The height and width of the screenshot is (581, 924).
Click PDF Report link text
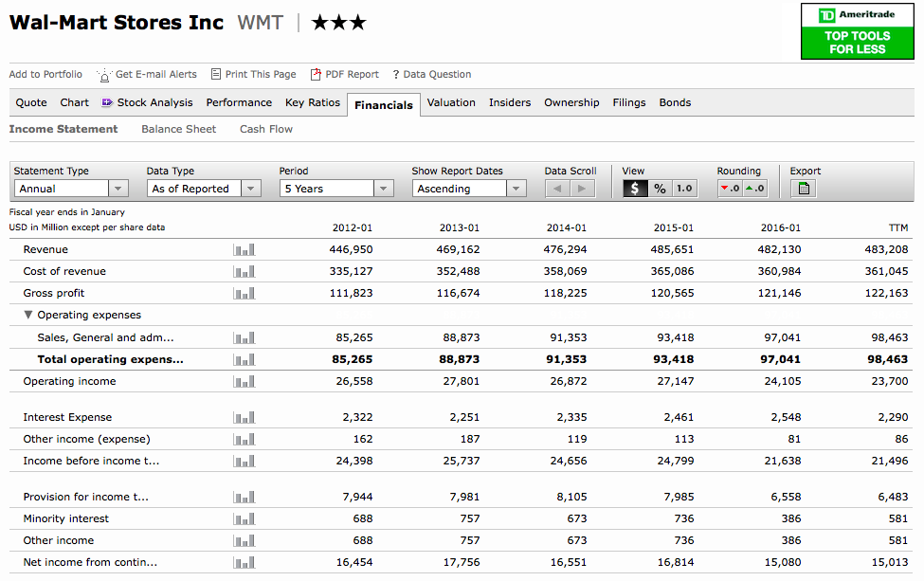[352, 74]
